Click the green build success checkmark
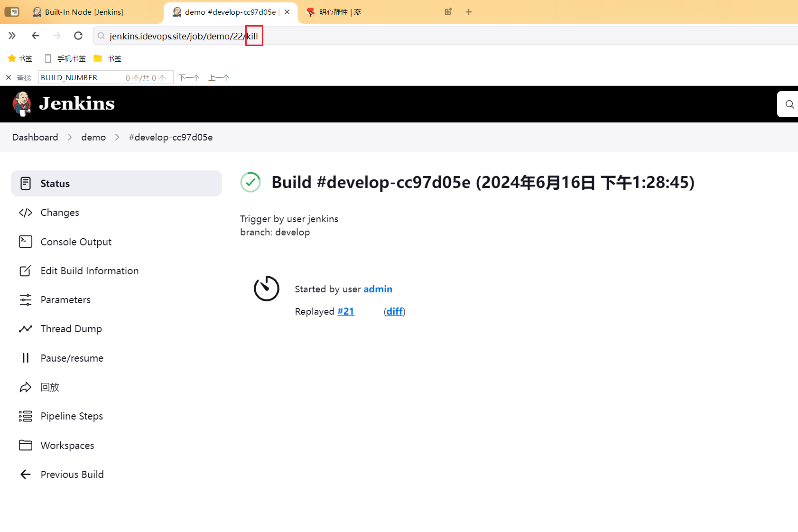Image resolution: width=798 pixels, height=532 pixels. coord(251,182)
